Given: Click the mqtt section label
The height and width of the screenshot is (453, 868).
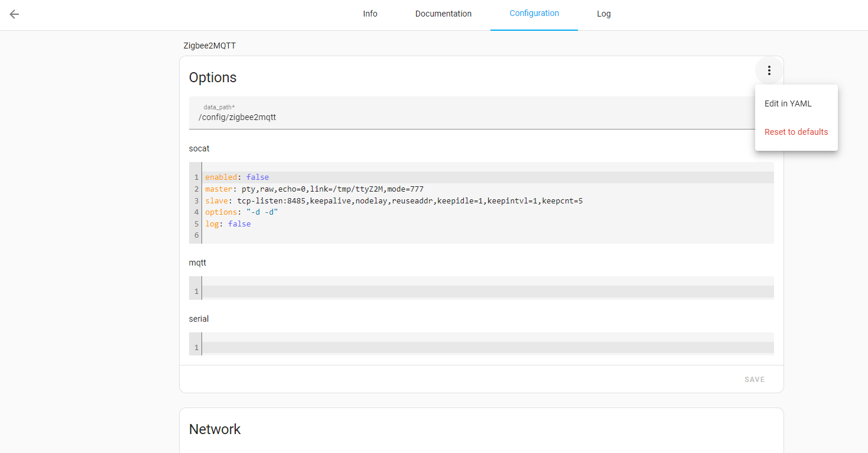Looking at the screenshot, I should click(x=197, y=263).
